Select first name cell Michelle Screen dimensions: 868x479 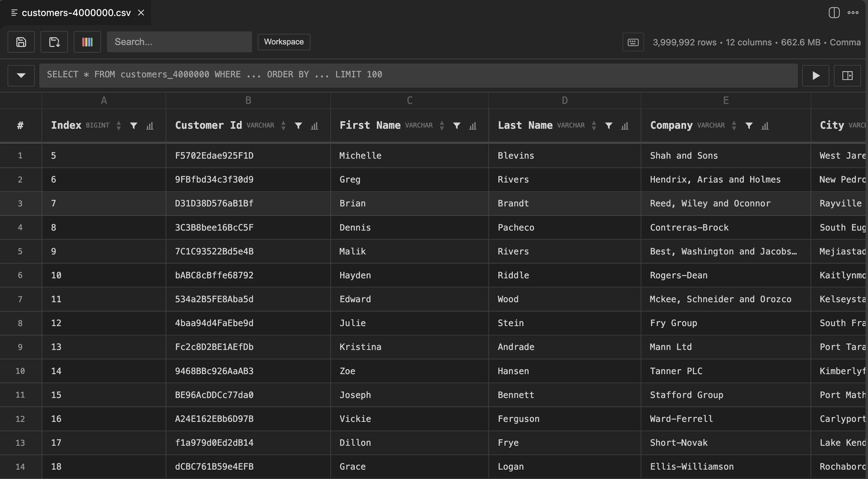click(x=410, y=156)
